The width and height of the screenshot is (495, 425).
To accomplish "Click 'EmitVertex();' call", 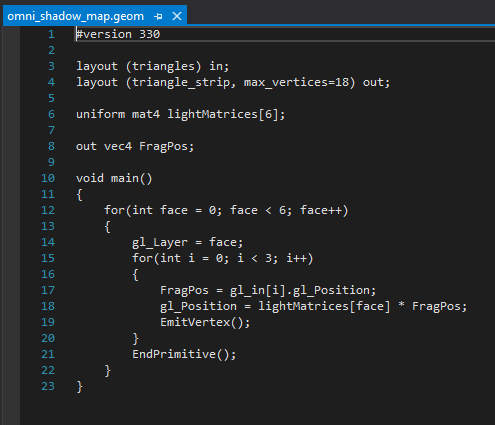I will (x=205, y=322).
